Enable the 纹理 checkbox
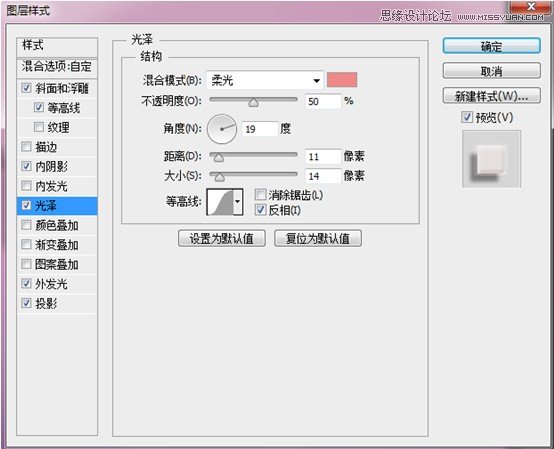554x449 pixels. pos(39,127)
